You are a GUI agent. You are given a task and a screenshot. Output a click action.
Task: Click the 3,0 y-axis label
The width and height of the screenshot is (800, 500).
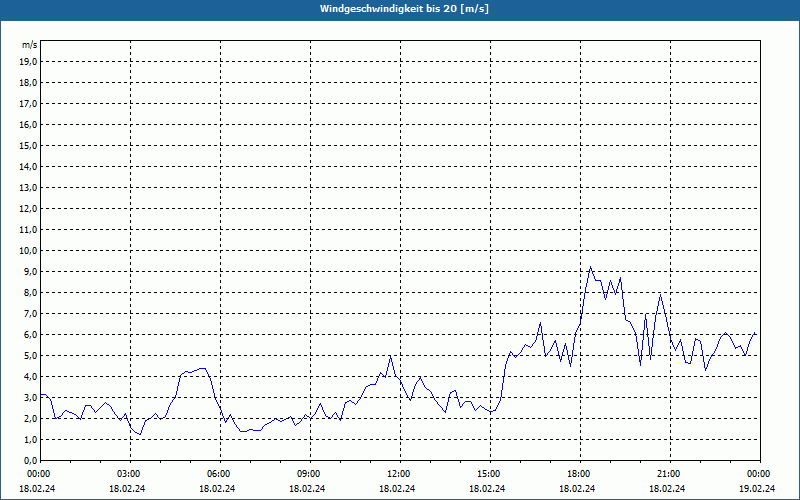pyautogui.click(x=30, y=397)
